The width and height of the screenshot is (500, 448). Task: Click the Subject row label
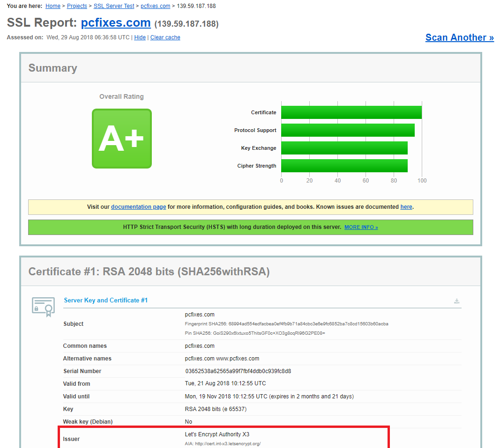pos(74,324)
